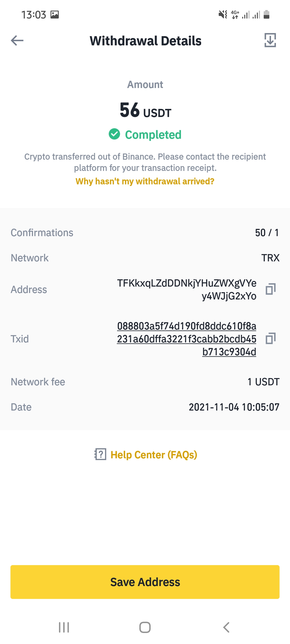Download the withdrawal receipt icon
Image resolution: width=290 pixels, height=644 pixels.
(270, 40)
